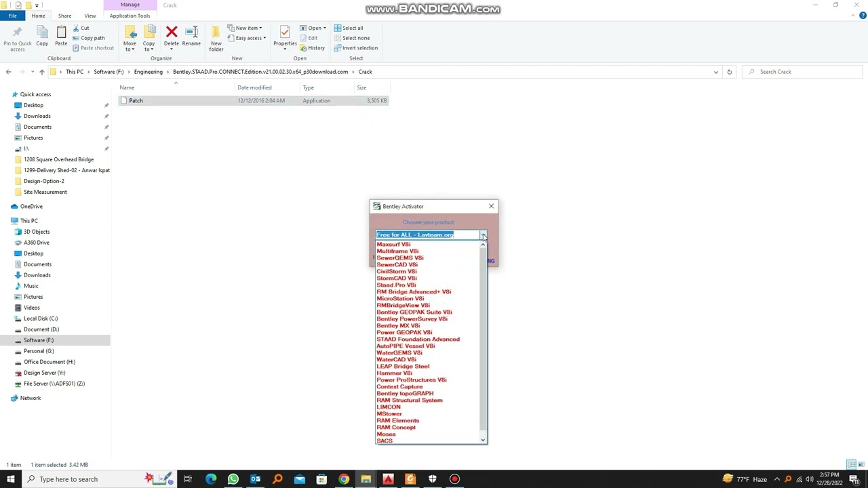This screenshot has height=488, width=868.
Task: Click the red Delete X icon
Action: [x=172, y=32]
